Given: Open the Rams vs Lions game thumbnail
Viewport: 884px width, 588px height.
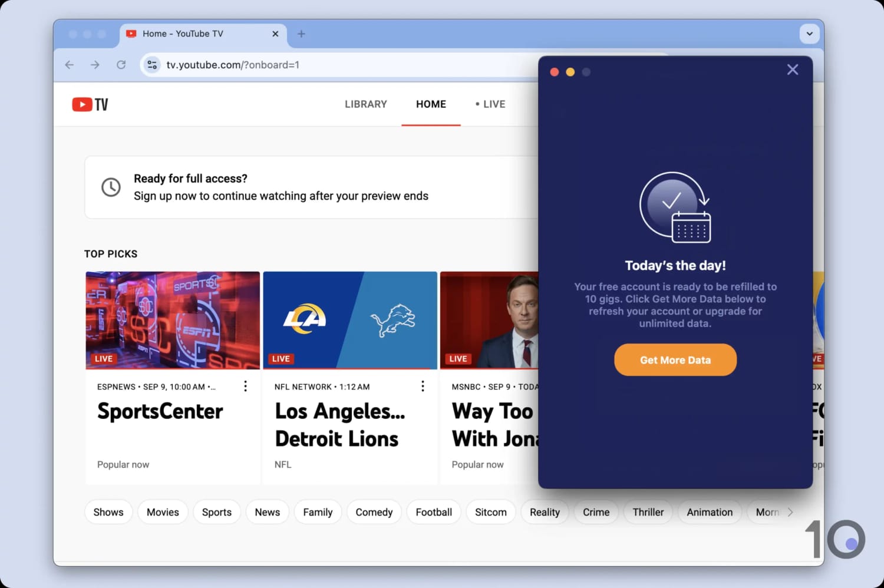Looking at the screenshot, I should [350, 321].
